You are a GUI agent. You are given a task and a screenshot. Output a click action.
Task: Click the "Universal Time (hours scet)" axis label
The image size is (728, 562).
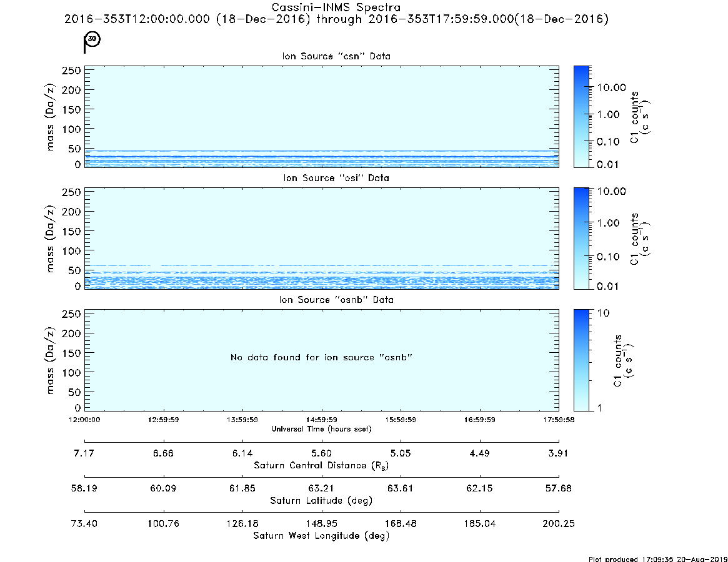322,429
